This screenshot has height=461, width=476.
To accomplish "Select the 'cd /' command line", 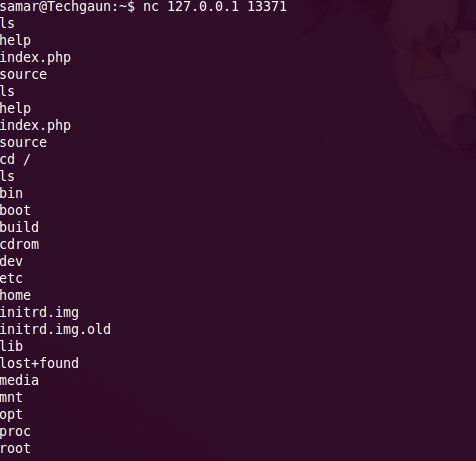I will 15,159.
